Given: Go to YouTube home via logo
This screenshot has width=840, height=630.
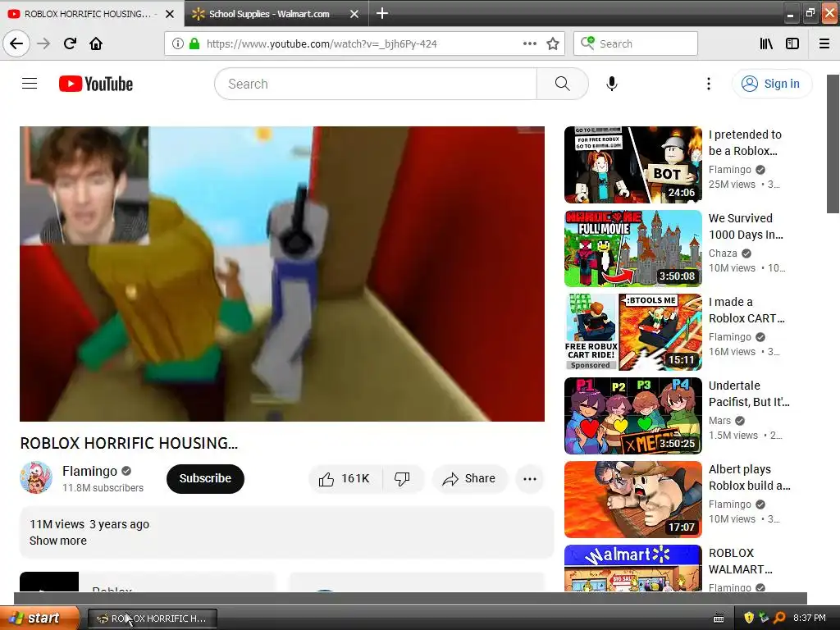Looking at the screenshot, I should pos(96,84).
